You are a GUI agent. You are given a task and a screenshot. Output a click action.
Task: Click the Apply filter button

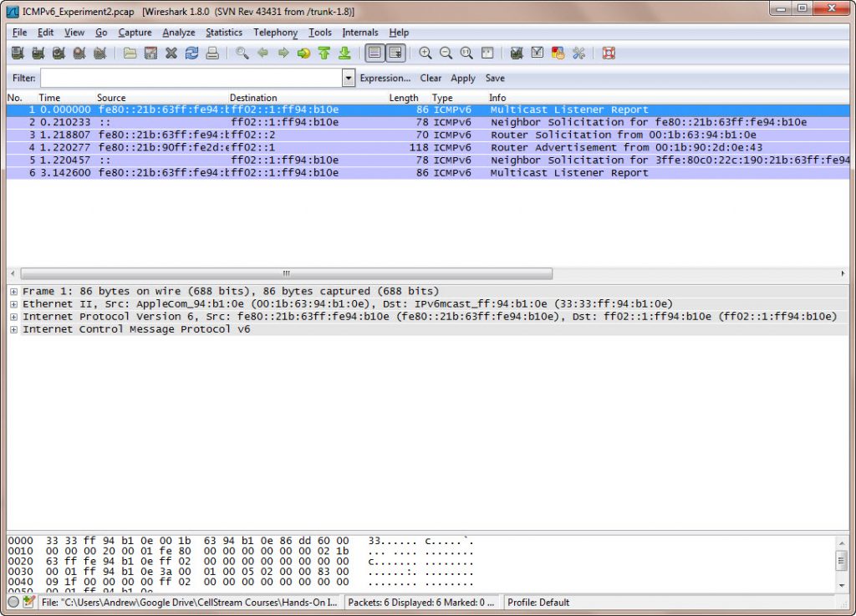pos(462,78)
